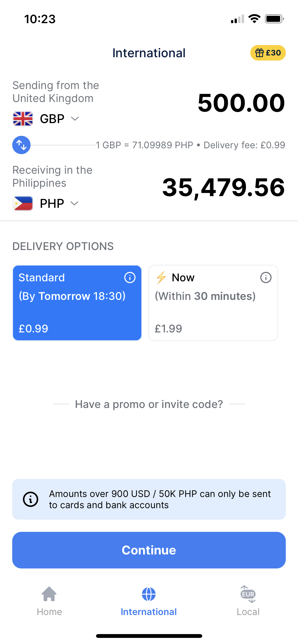
Task: Tap the info icon on Now delivery
Action: (266, 277)
